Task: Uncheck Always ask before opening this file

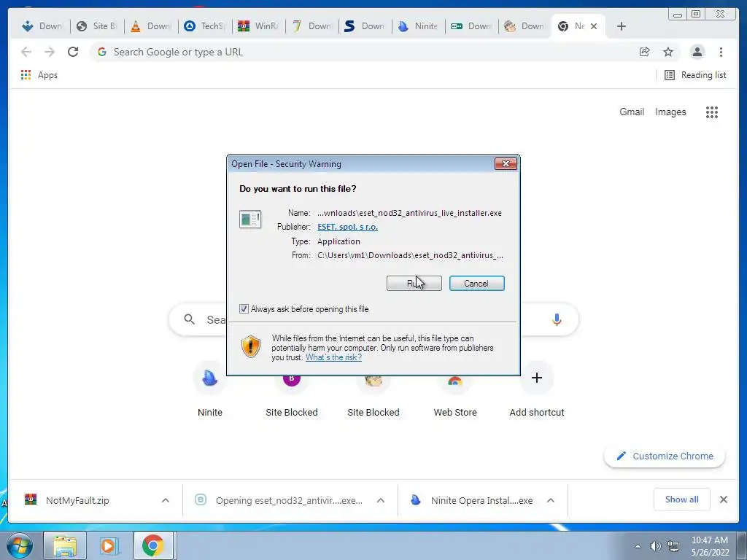Action: click(244, 309)
